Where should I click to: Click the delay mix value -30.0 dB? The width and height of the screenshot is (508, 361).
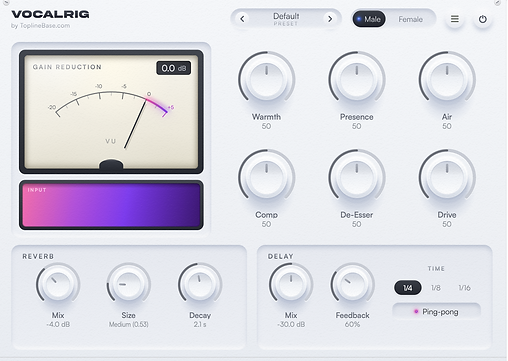tap(291, 324)
